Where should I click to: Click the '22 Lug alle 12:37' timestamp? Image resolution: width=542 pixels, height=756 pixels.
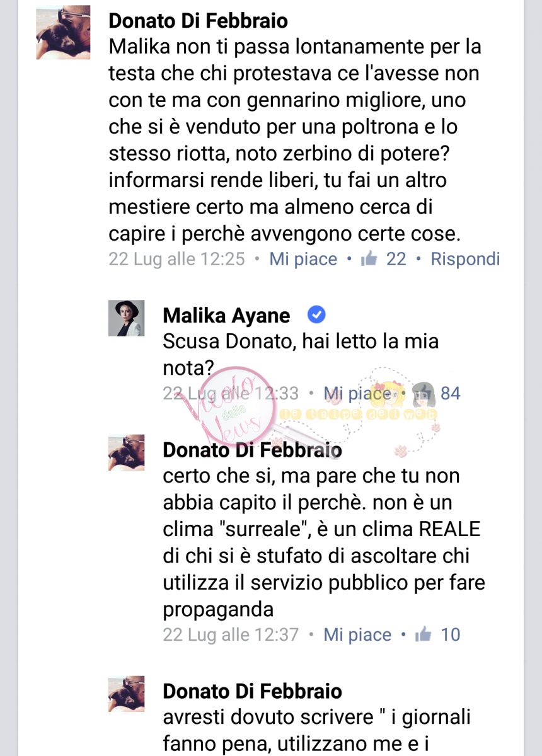pos(231,634)
